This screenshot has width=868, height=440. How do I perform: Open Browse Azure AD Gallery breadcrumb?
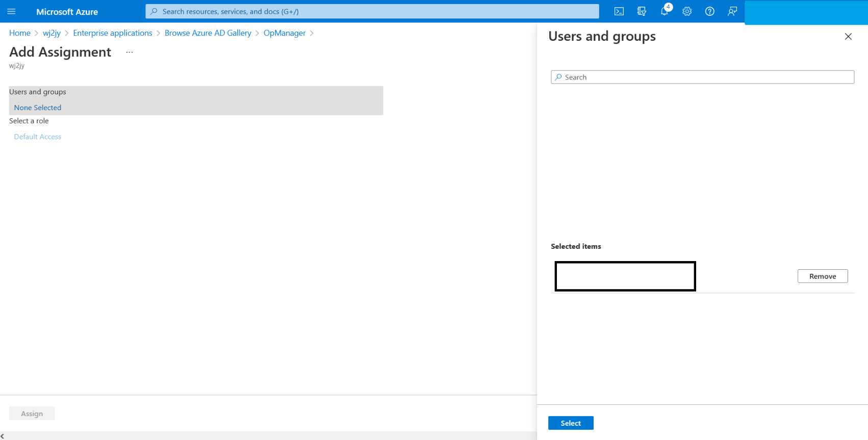click(208, 33)
